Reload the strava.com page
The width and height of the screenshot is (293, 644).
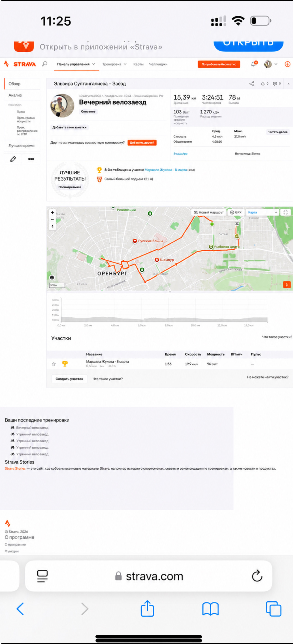pyautogui.click(x=257, y=576)
